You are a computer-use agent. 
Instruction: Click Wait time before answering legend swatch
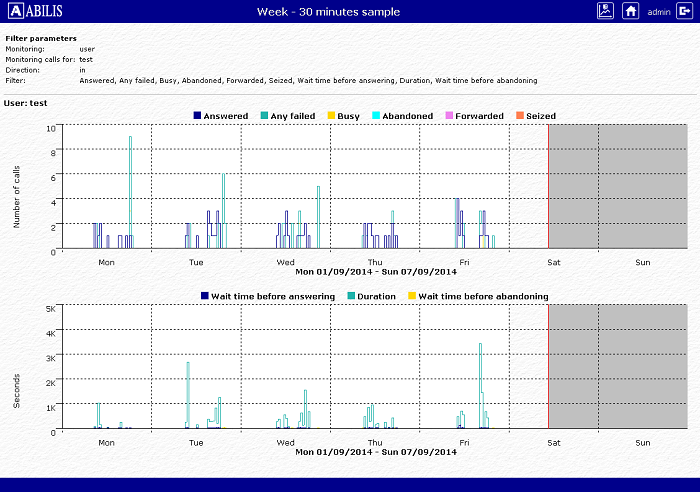coord(205,296)
